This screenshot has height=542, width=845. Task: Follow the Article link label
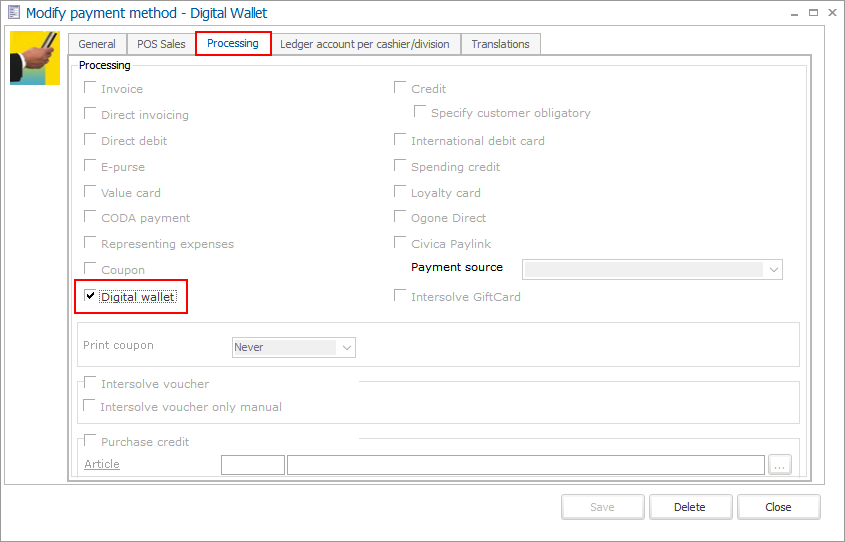102,464
